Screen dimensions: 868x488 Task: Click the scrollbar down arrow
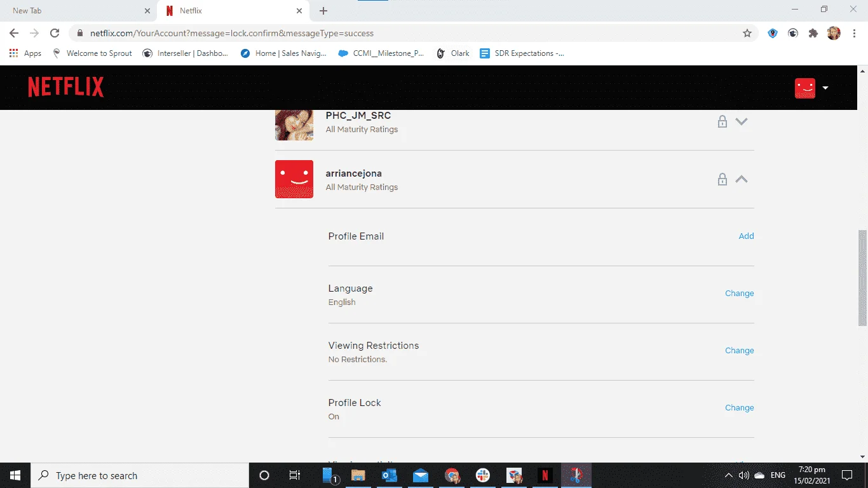pyautogui.click(x=862, y=457)
